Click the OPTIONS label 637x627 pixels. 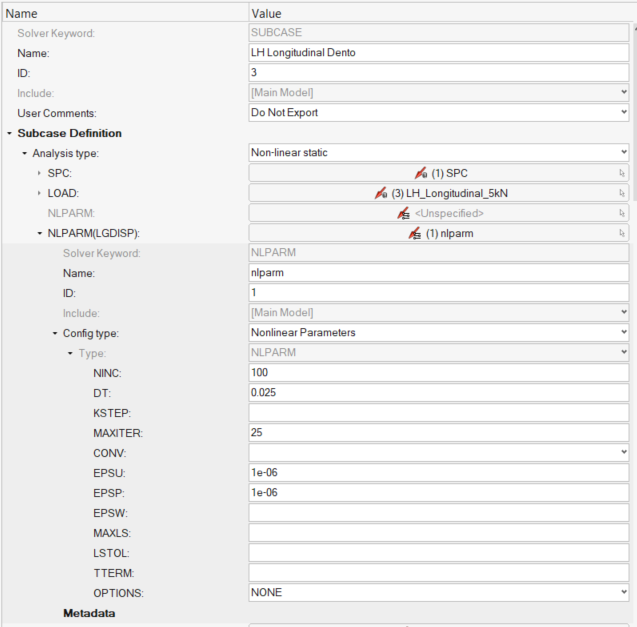[x=118, y=593]
